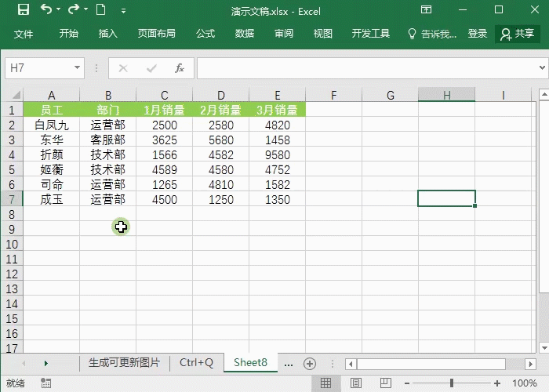The image size is (549, 392).
Task: Expand the Customize Quick Access Toolbar dropdown
Action: [123, 11]
